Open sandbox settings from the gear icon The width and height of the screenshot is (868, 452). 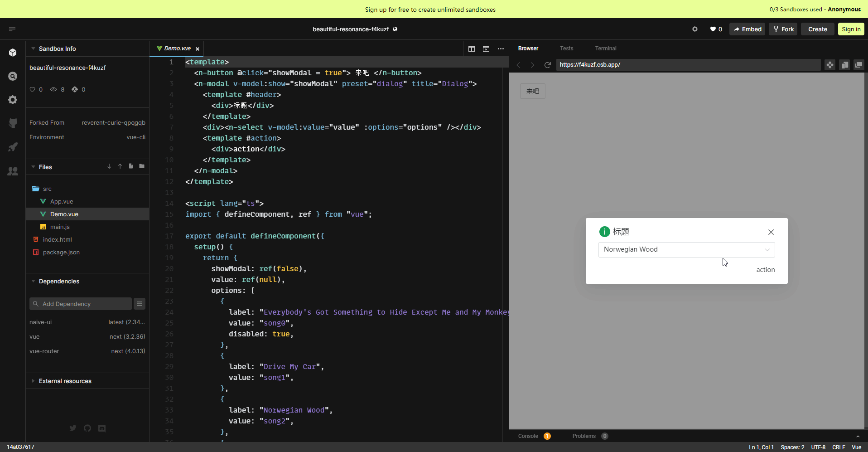[x=694, y=29]
